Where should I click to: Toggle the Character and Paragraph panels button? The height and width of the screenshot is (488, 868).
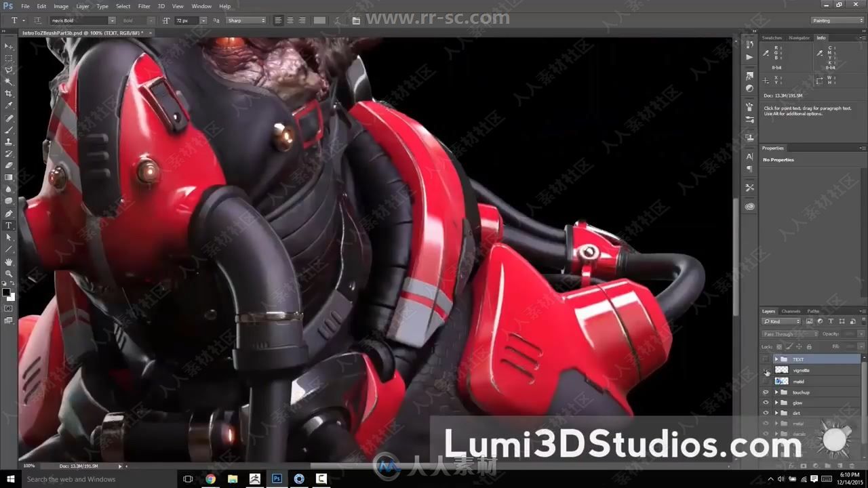356,21
